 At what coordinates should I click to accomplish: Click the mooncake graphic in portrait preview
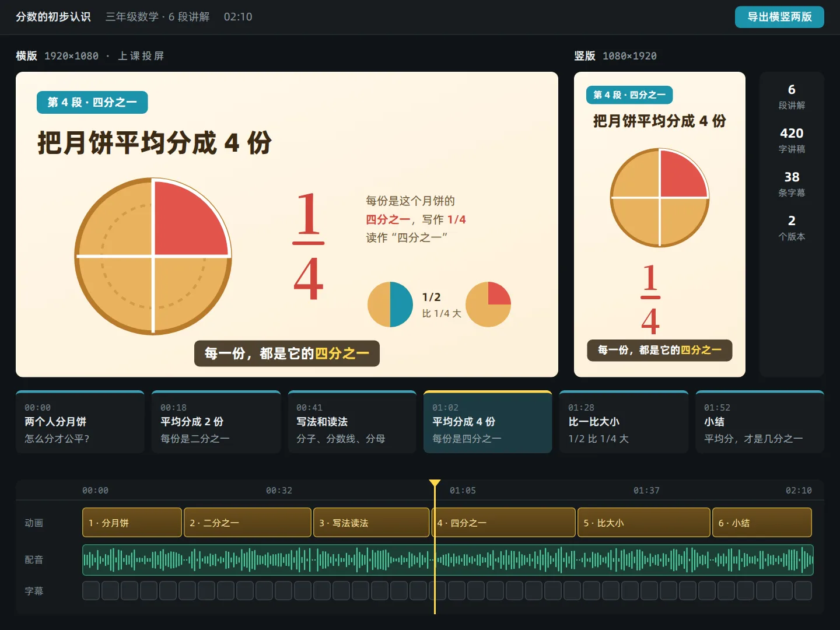pyautogui.click(x=660, y=198)
